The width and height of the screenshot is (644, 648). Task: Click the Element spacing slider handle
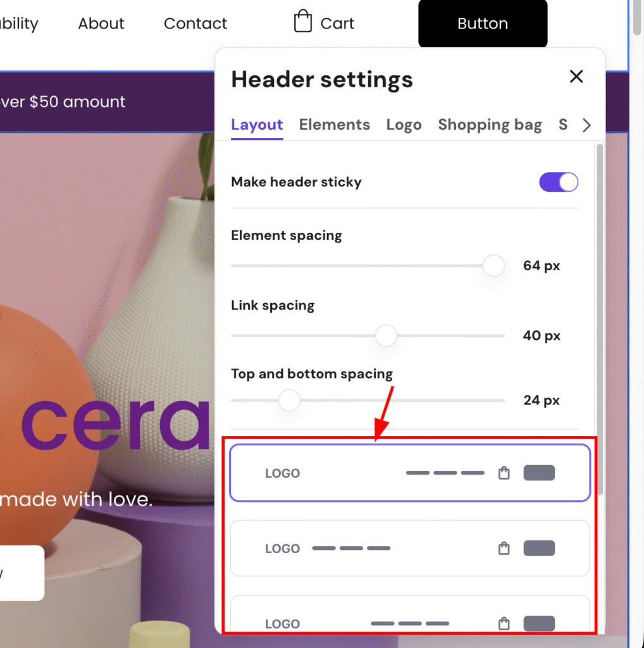pyautogui.click(x=493, y=266)
